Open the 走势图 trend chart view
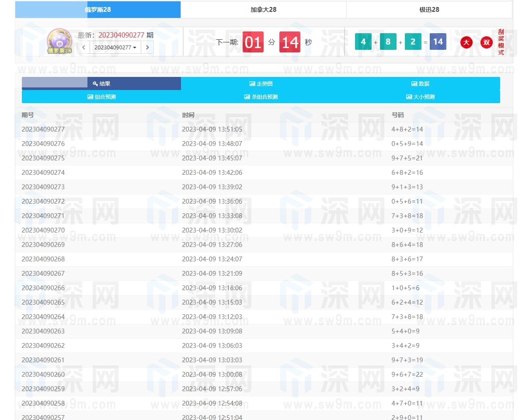 [261, 83]
